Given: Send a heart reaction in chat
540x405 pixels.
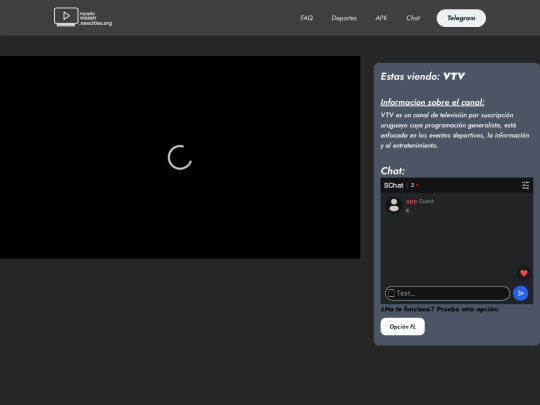Looking at the screenshot, I should [x=524, y=273].
